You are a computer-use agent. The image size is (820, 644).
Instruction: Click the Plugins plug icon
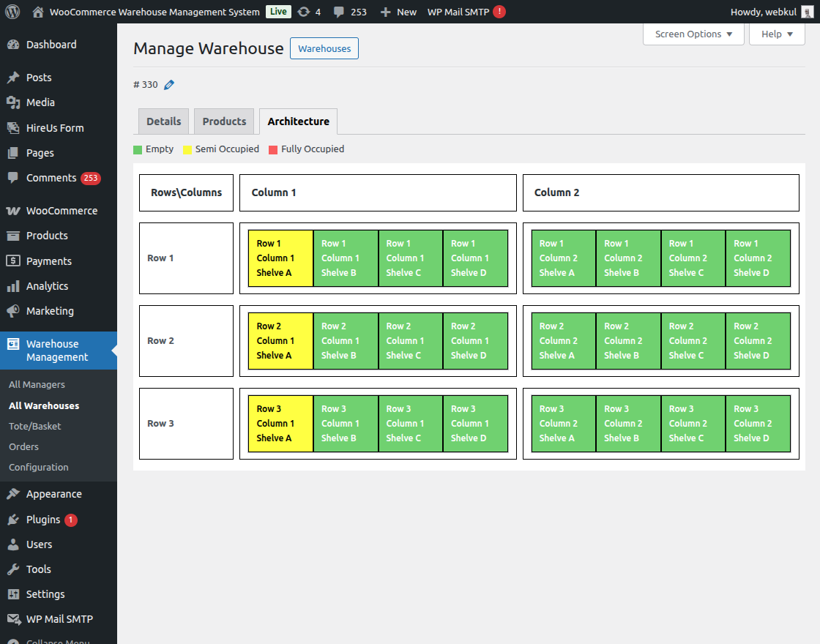(x=13, y=520)
